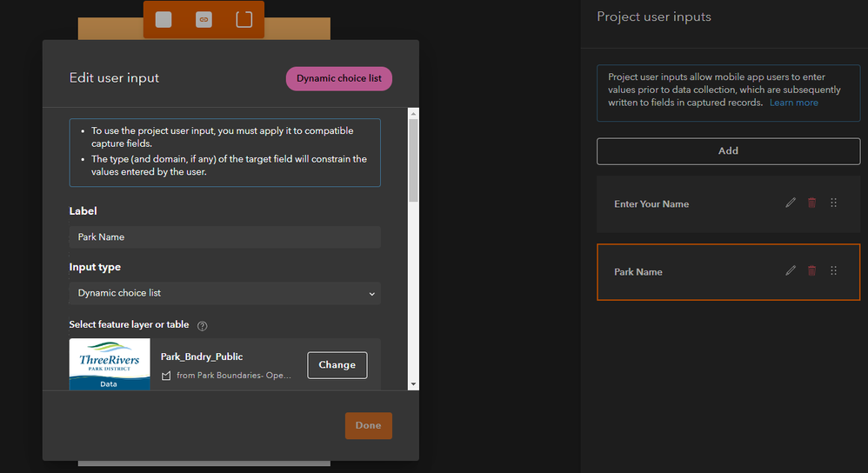Click drag handle for Park Name
This screenshot has width=868, height=473.
pos(833,270)
